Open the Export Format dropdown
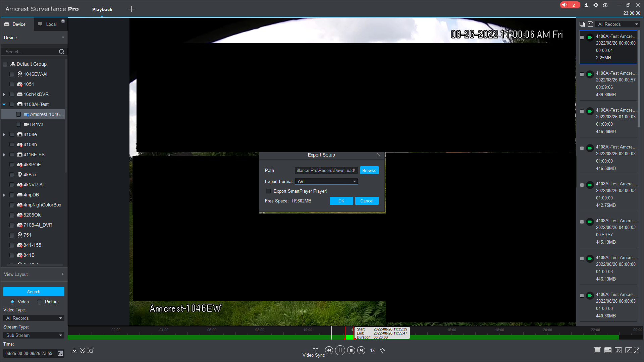 (x=326, y=181)
